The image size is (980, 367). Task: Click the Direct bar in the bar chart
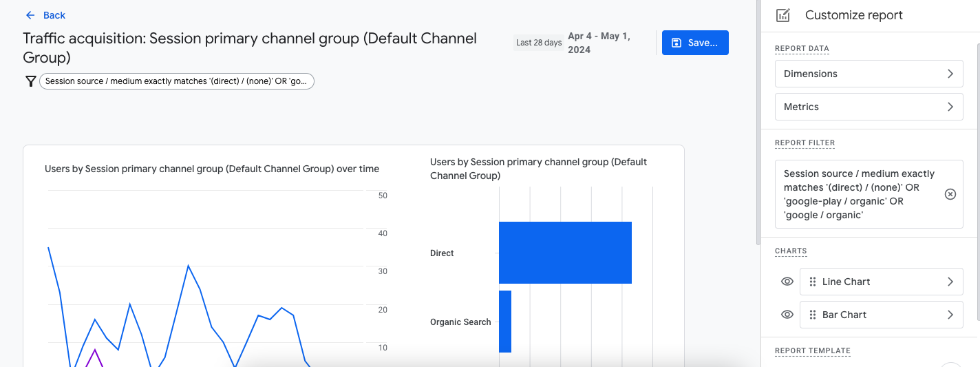click(x=565, y=253)
